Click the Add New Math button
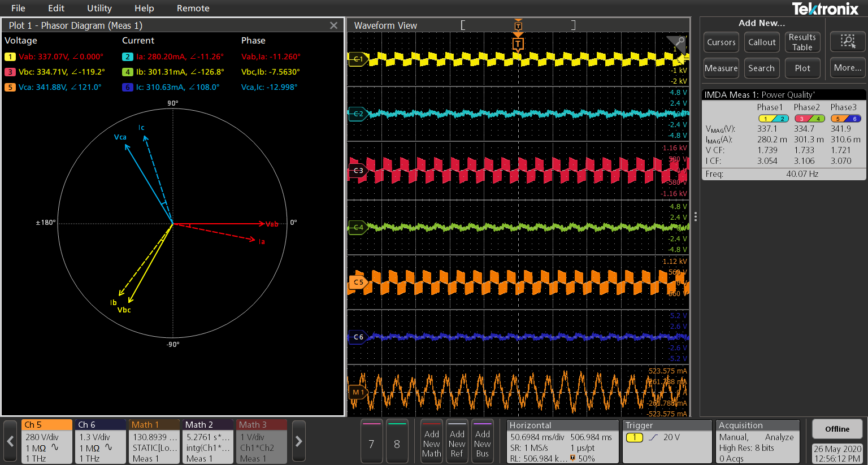 point(431,442)
